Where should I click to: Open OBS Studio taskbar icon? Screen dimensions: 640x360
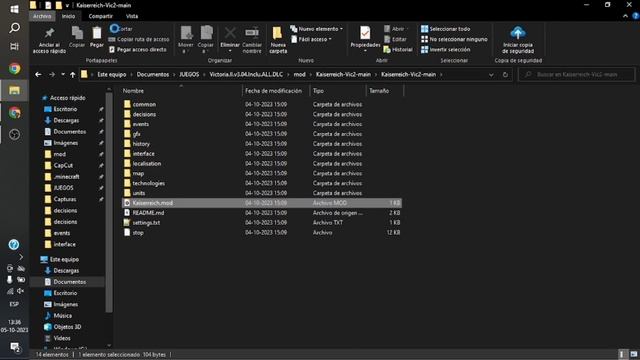click(x=14, y=135)
